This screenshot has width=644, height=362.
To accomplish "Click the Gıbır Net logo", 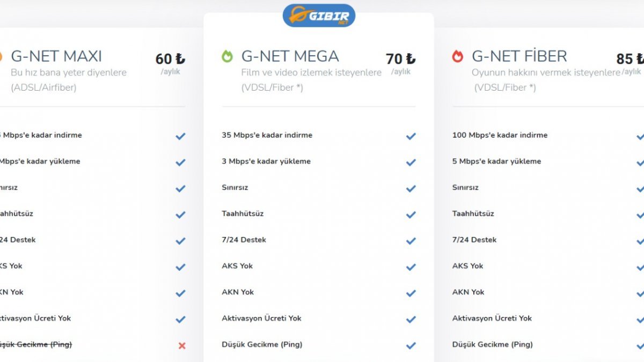I will coord(319,16).
